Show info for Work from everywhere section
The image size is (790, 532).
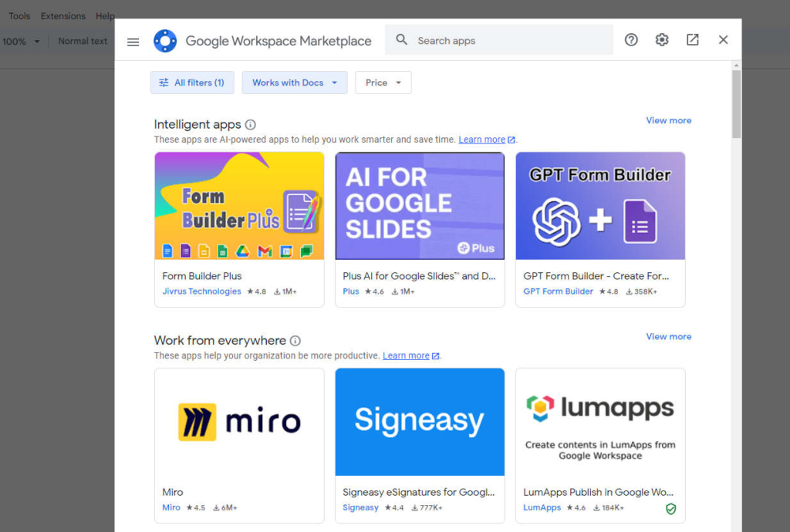(x=295, y=341)
